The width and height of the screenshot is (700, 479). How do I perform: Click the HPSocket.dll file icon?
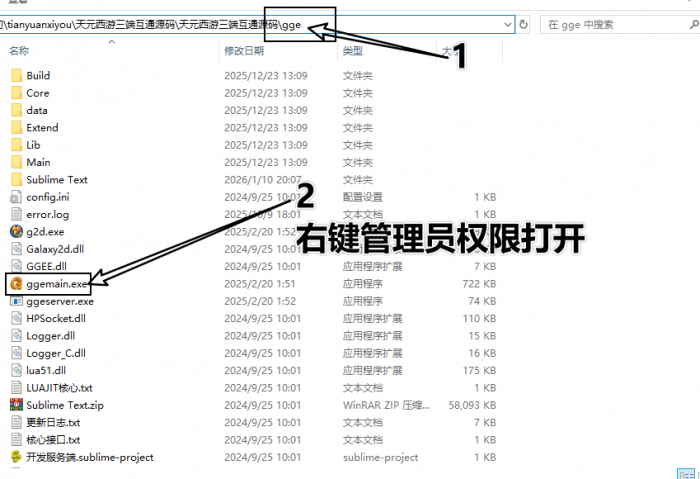tap(16, 318)
